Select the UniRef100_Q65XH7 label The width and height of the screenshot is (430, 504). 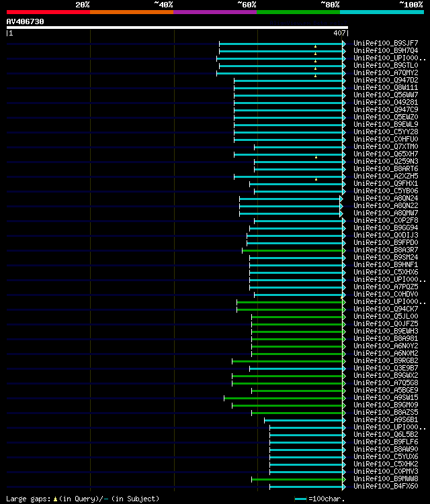point(386,154)
